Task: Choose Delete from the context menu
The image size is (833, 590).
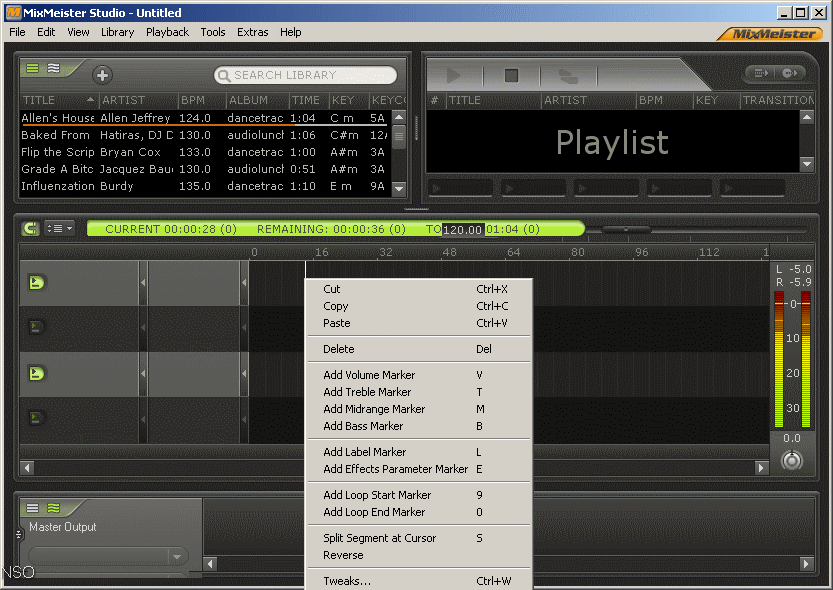Action: pyautogui.click(x=419, y=349)
